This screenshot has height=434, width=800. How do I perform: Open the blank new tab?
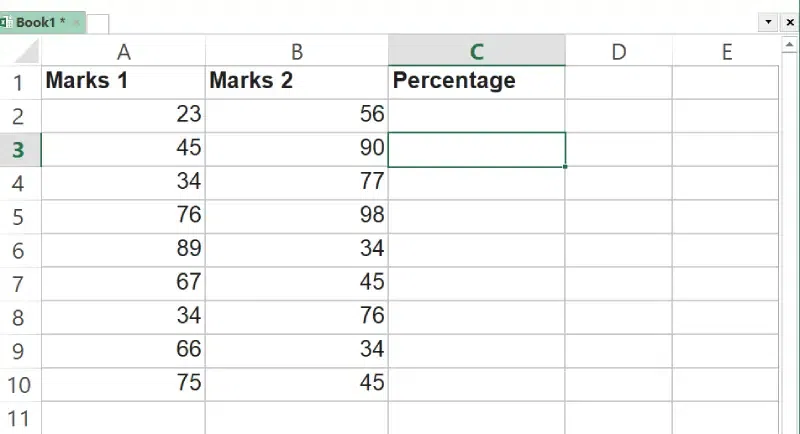point(98,23)
